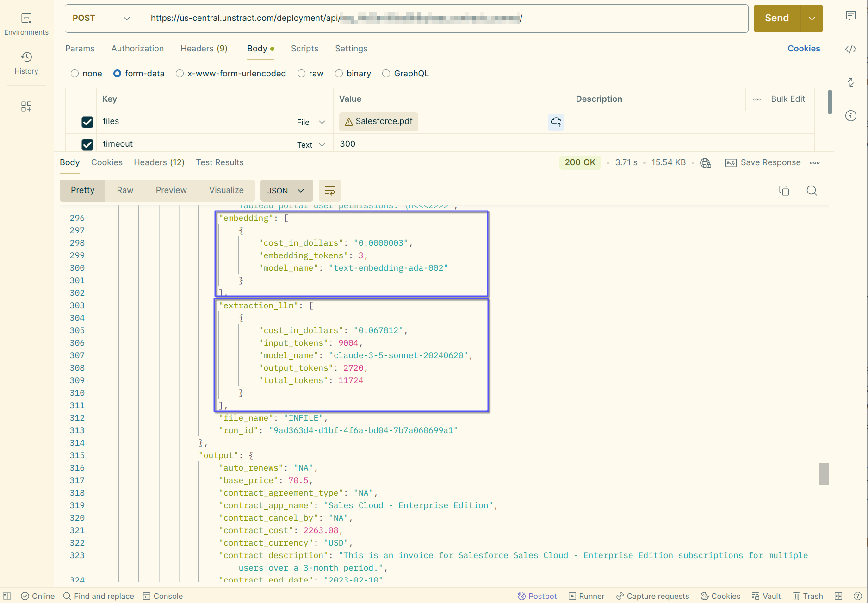Open the Runner
The width and height of the screenshot is (868, 603).
[x=587, y=596]
